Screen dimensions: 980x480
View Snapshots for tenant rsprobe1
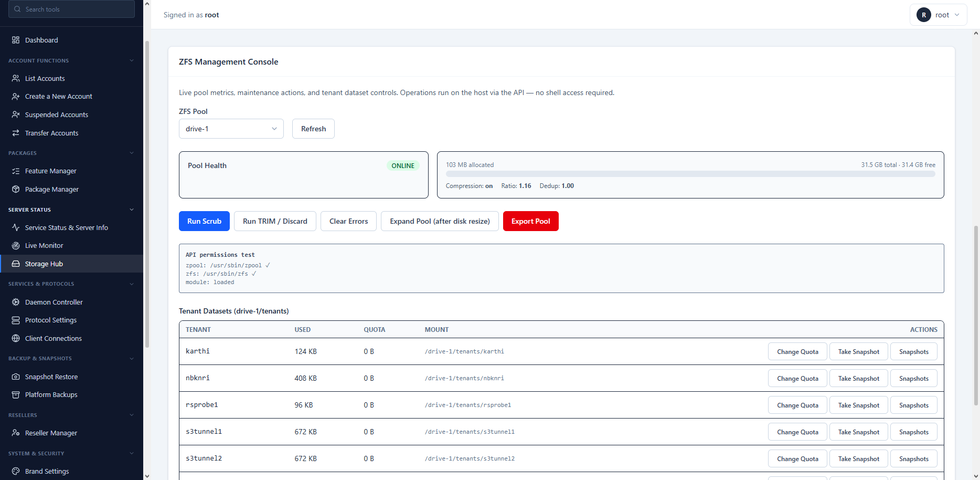click(x=913, y=405)
